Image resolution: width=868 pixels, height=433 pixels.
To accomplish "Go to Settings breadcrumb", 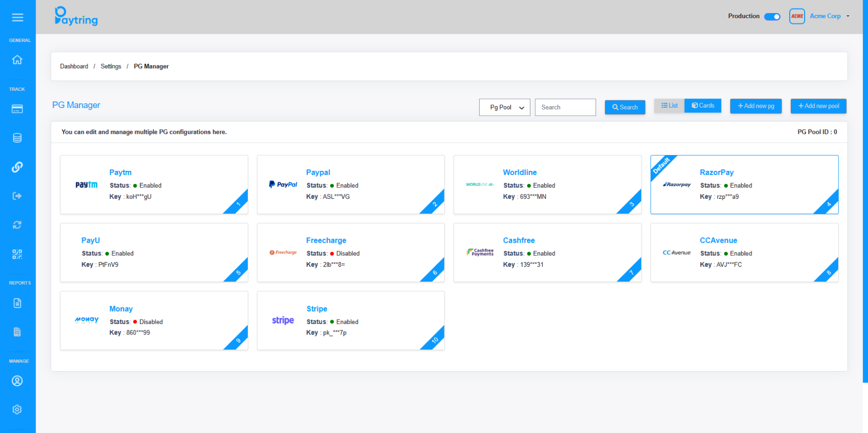I will click(x=111, y=66).
